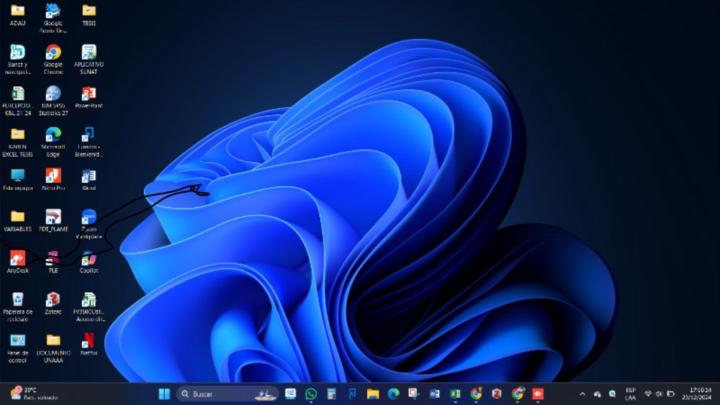Open Este equipo on the desktop
The height and width of the screenshot is (405, 720).
click(x=17, y=180)
